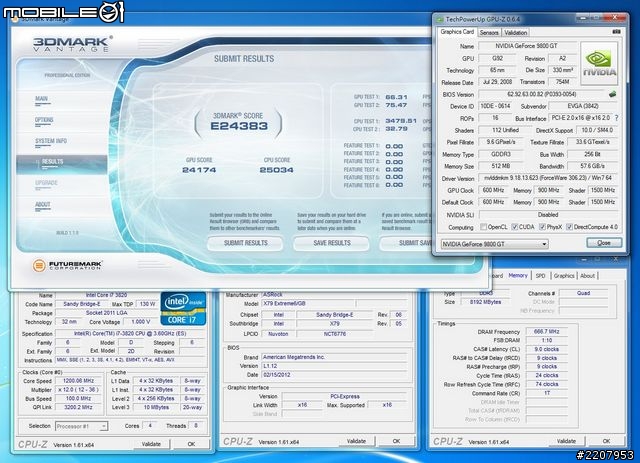Open the Processor #1 selection dropdown
Viewport: 640px width, 463px height.
(81, 426)
